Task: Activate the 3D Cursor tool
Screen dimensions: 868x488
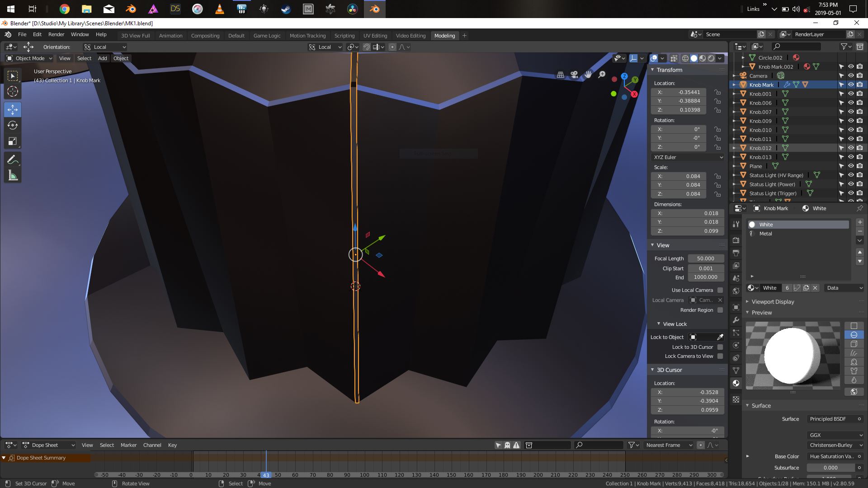Action: point(13,91)
